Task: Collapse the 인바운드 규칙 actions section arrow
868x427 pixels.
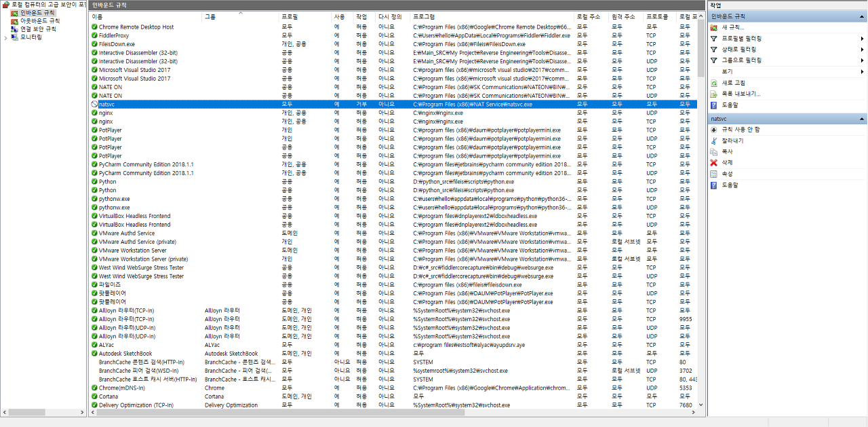Action: [x=862, y=16]
